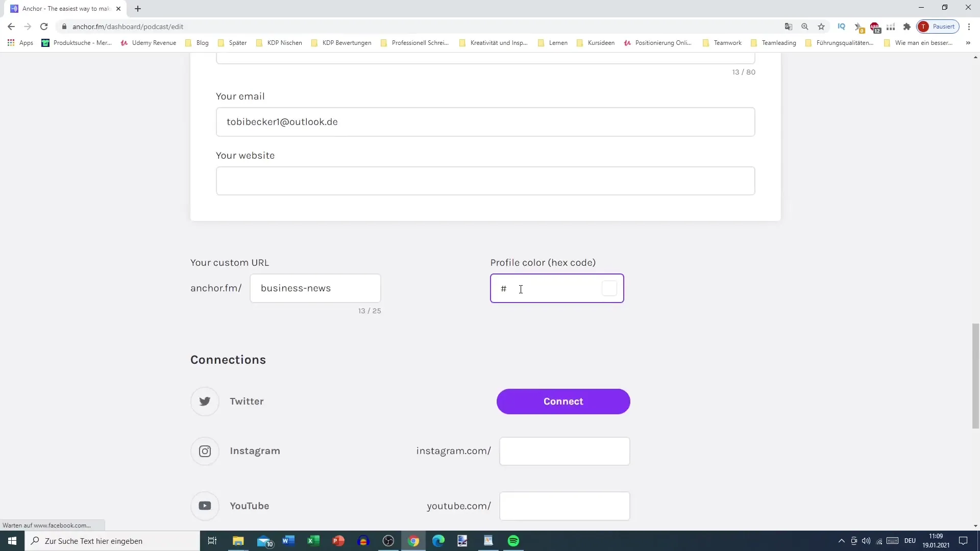Open the Später bookmarks folder
980x551 pixels.
(x=232, y=43)
